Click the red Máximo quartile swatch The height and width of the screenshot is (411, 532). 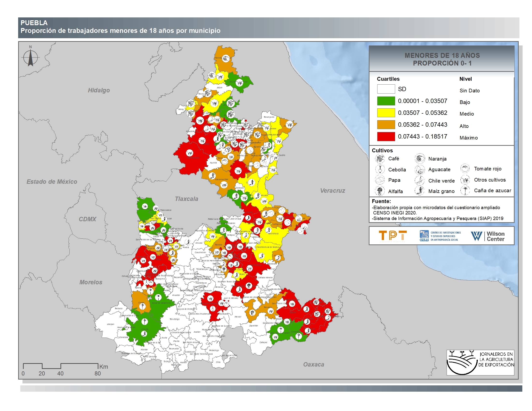[x=386, y=137]
